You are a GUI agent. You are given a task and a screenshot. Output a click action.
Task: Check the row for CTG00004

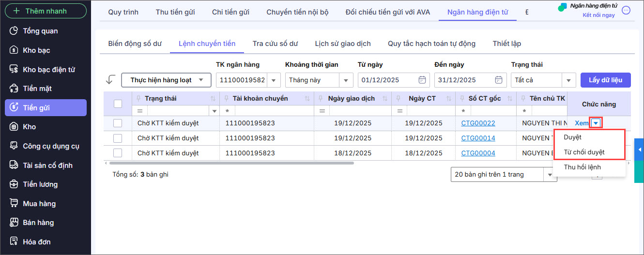118,153
